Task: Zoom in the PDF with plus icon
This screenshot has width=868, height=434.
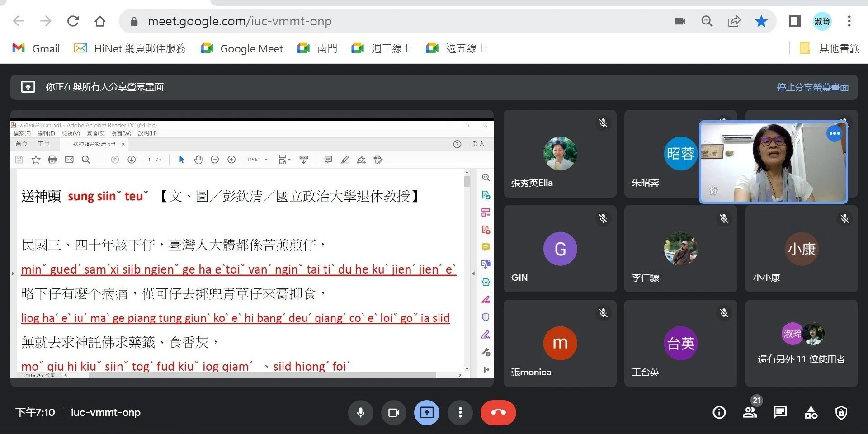Action: (231, 160)
